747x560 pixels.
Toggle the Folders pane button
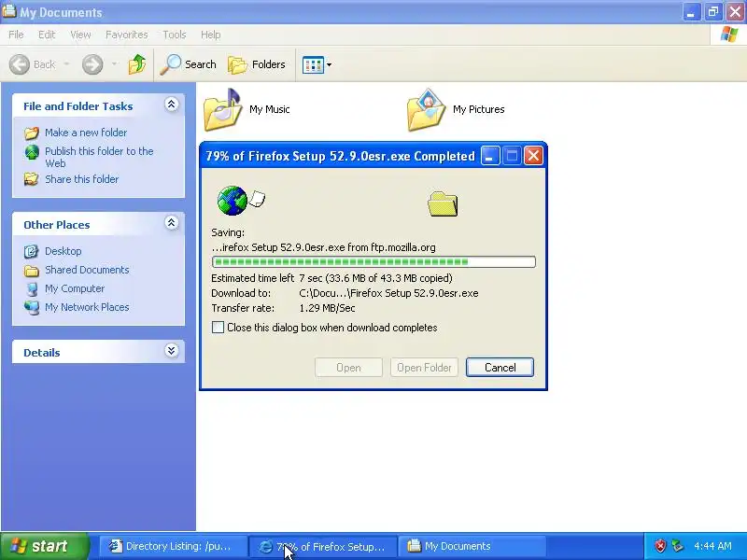click(x=257, y=64)
